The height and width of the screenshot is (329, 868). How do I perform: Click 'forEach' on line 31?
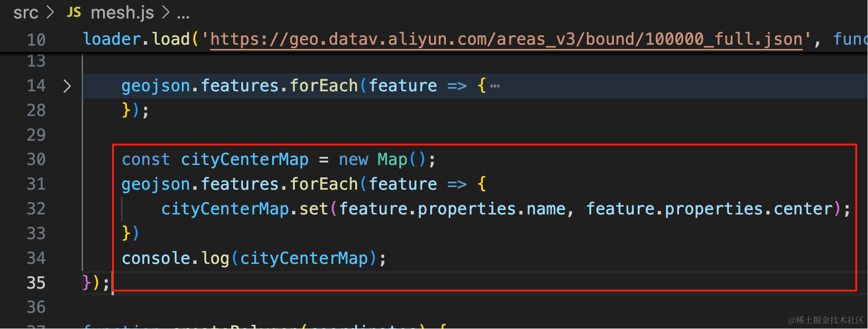click(324, 184)
